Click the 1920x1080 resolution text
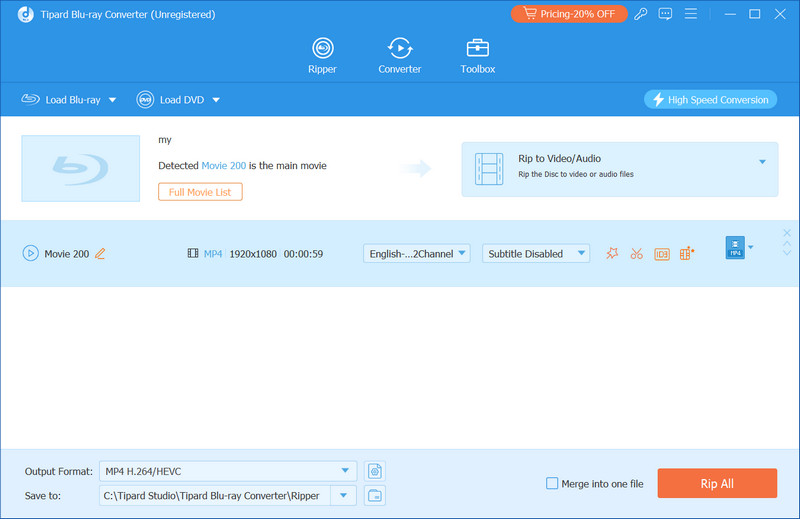This screenshot has height=519, width=800. click(x=253, y=254)
